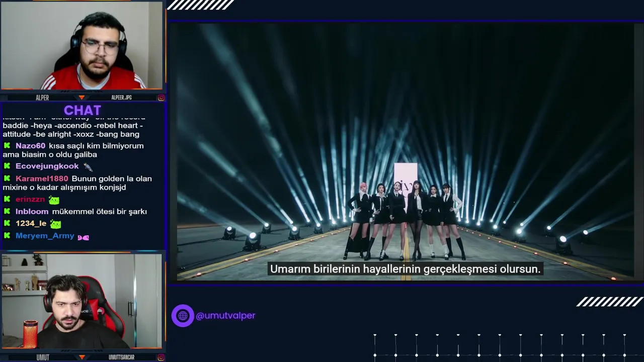Click message "Bunun golden la olan"

coord(112,178)
